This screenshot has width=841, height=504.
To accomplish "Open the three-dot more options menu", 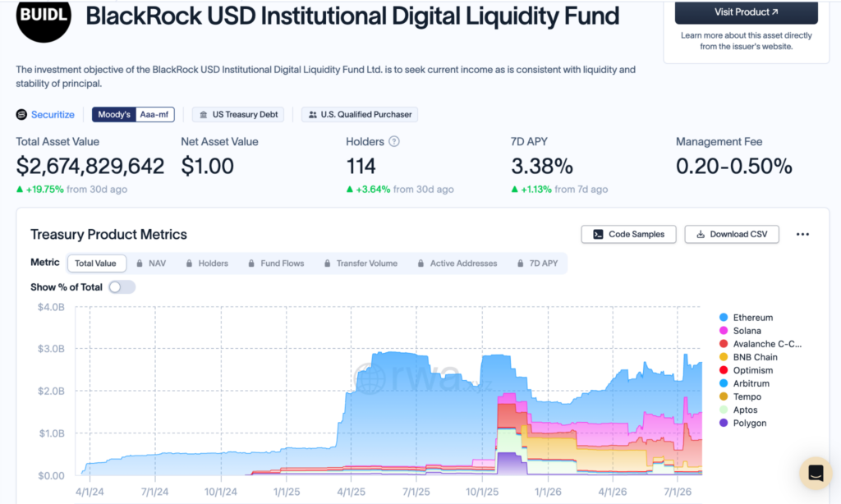I will (x=802, y=234).
